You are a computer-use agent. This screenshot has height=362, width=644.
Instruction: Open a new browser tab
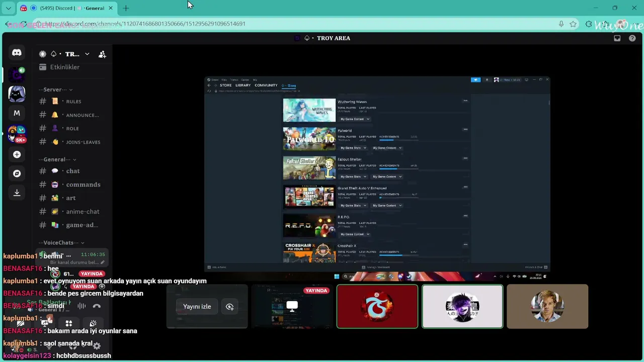pyautogui.click(x=126, y=8)
